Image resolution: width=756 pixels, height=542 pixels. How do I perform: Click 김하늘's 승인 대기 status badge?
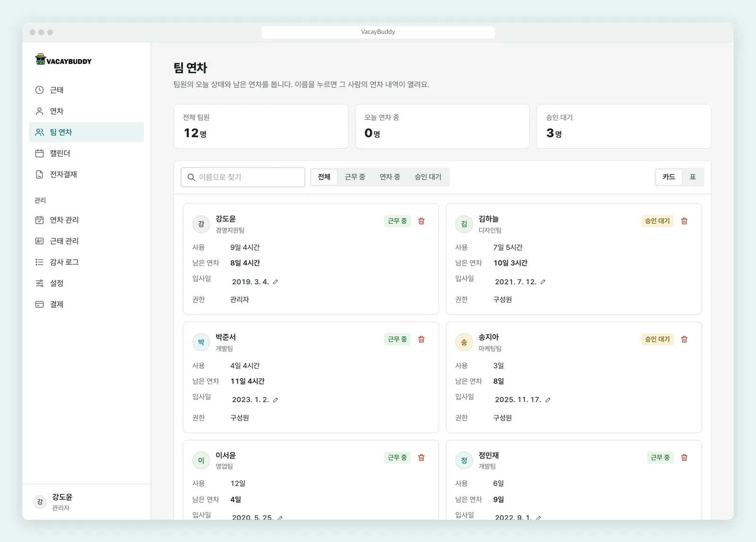pos(657,221)
